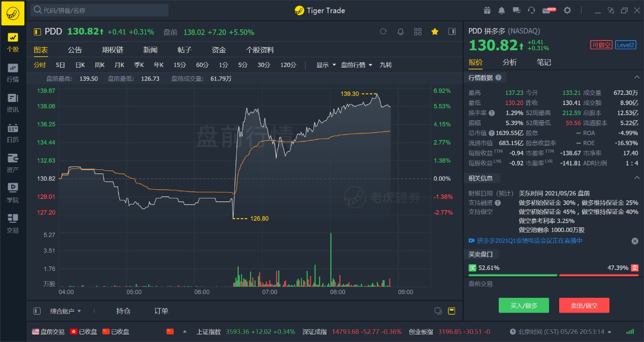Collapse the 行情数据 section
644x342 pixels.
coord(637,77)
